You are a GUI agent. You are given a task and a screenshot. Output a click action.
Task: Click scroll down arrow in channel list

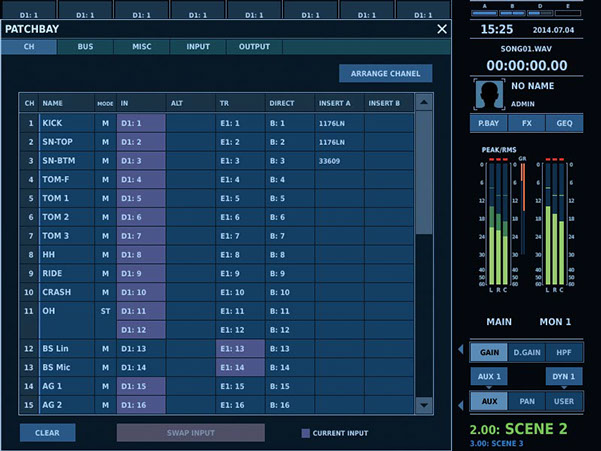(x=424, y=404)
